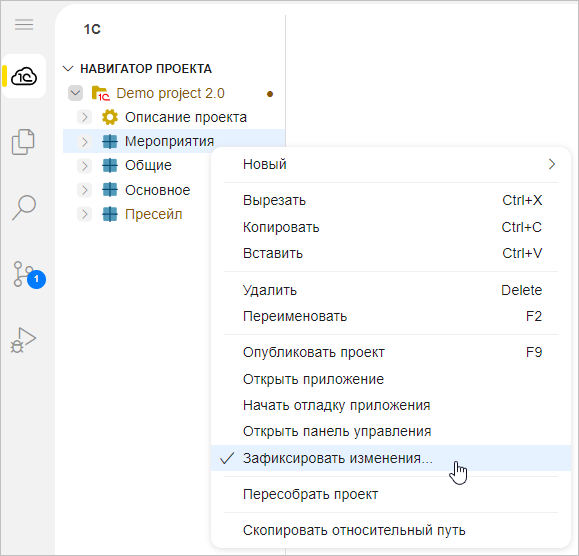Select Мероприятия tree item
The image size is (579, 556).
pos(174,141)
